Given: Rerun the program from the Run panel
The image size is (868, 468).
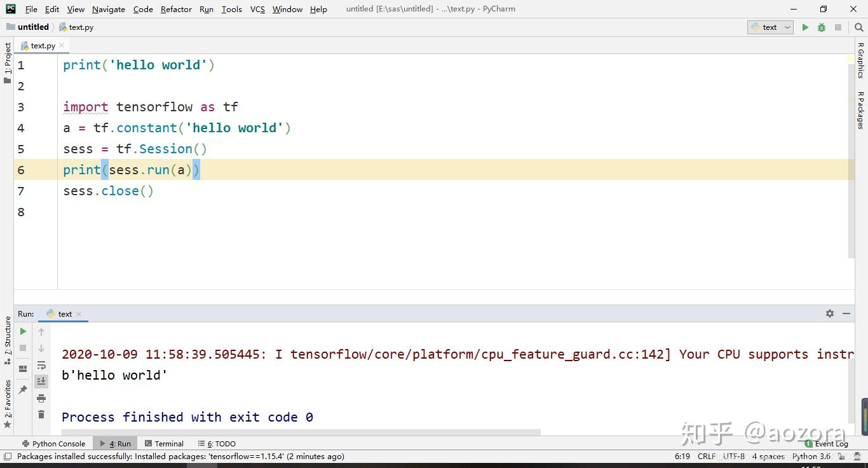Looking at the screenshot, I should click(22, 331).
